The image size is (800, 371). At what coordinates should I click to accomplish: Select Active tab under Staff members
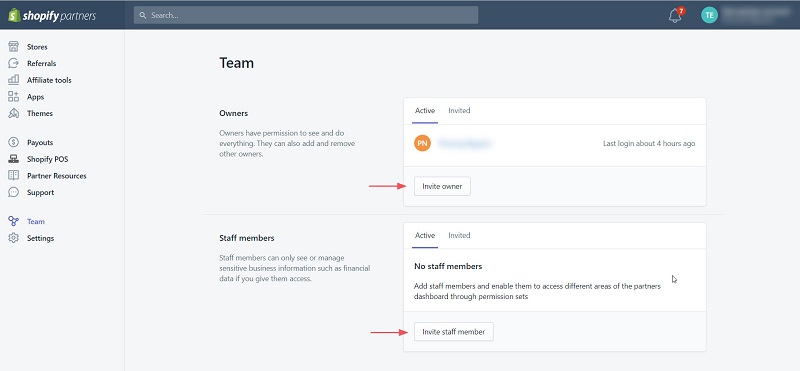(425, 235)
